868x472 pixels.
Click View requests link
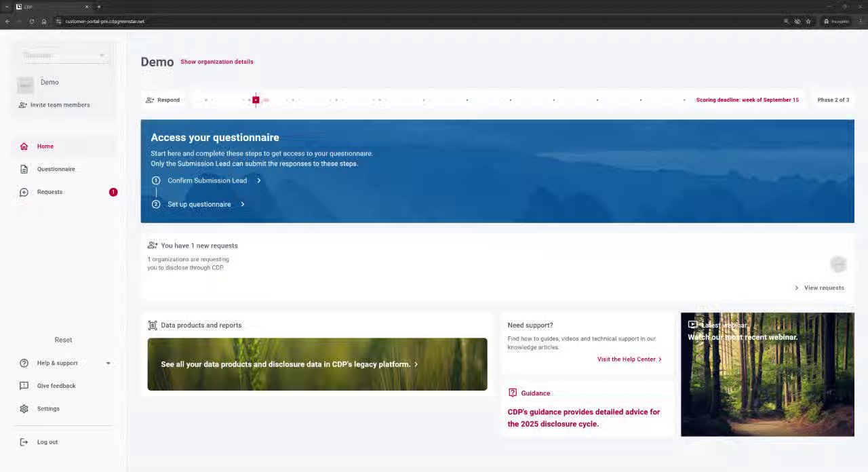click(824, 288)
